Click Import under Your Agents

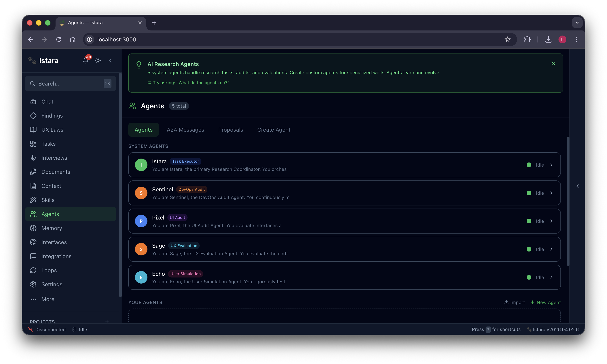pyautogui.click(x=515, y=302)
